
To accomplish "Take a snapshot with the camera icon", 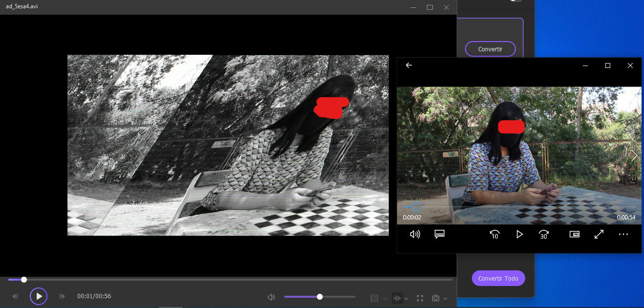I will [436, 298].
